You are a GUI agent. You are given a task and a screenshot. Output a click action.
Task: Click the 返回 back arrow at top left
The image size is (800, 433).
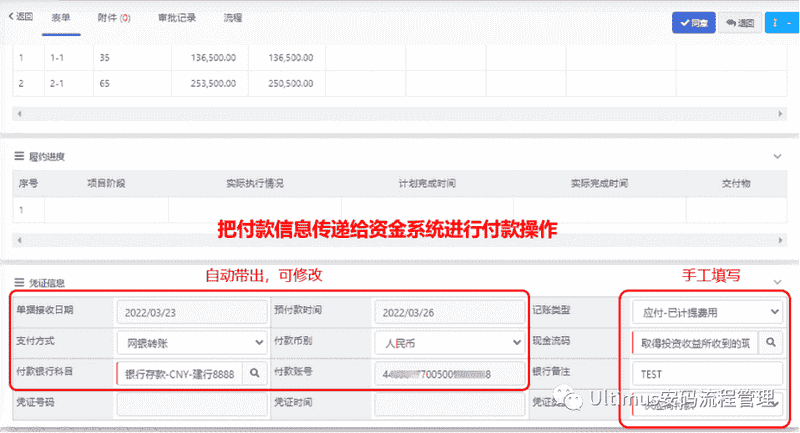(20, 17)
